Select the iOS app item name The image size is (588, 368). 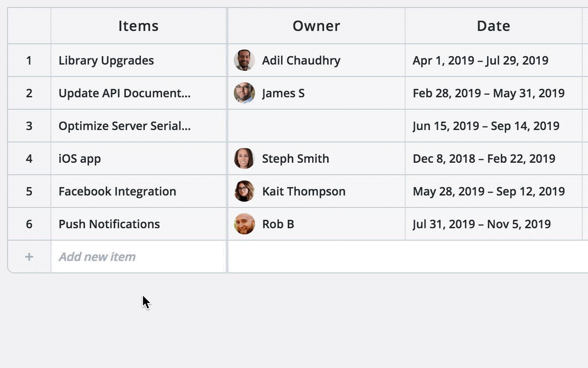point(80,158)
